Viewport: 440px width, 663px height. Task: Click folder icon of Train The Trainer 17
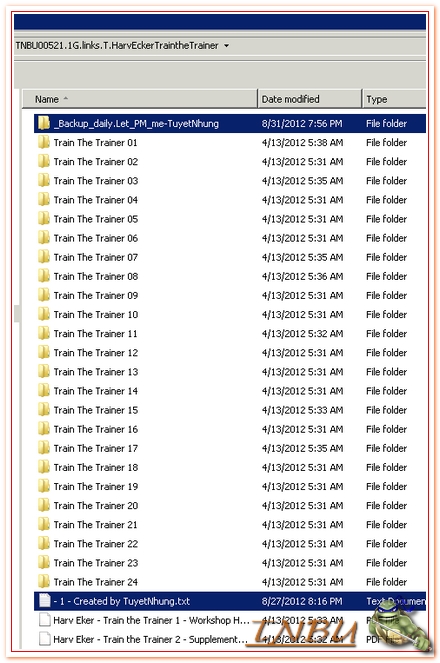[44, 448]
